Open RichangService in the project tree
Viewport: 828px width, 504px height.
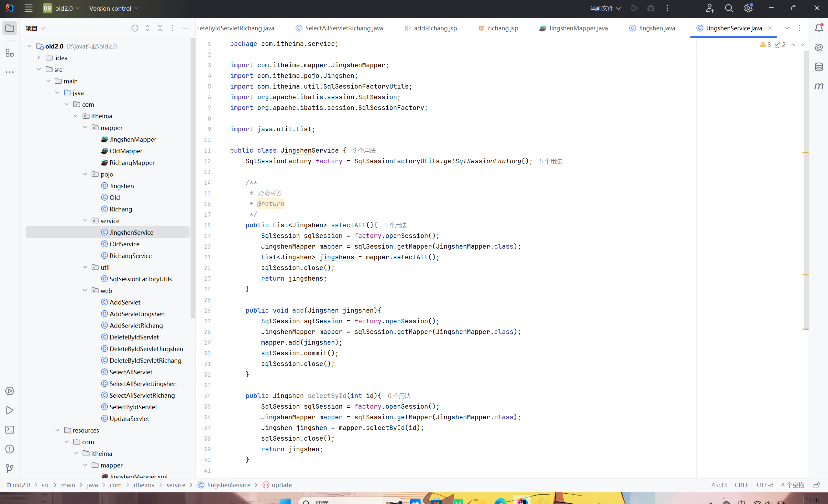pos(130,255)
